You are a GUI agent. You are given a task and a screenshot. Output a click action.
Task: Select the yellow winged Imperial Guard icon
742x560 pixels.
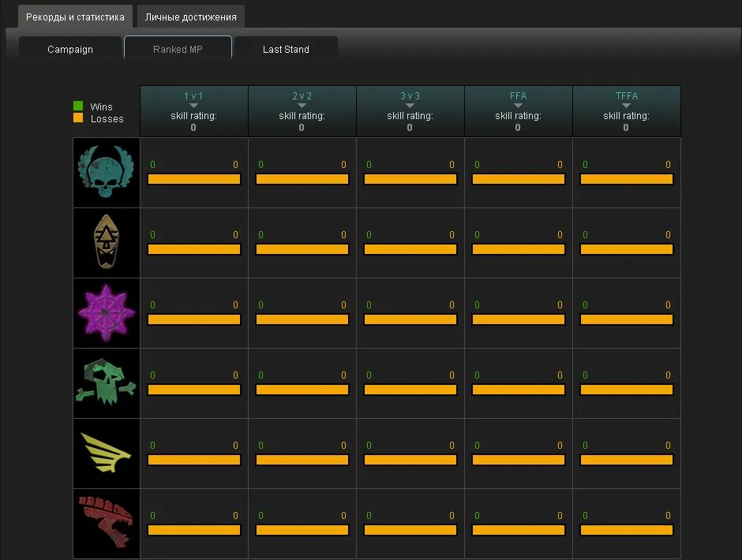point(107,453)
